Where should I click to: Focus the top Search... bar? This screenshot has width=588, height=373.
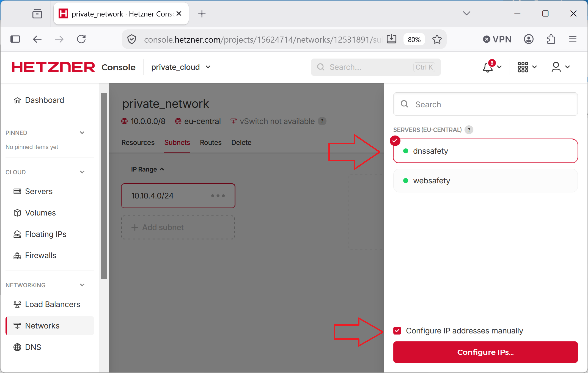click(376, 67)
